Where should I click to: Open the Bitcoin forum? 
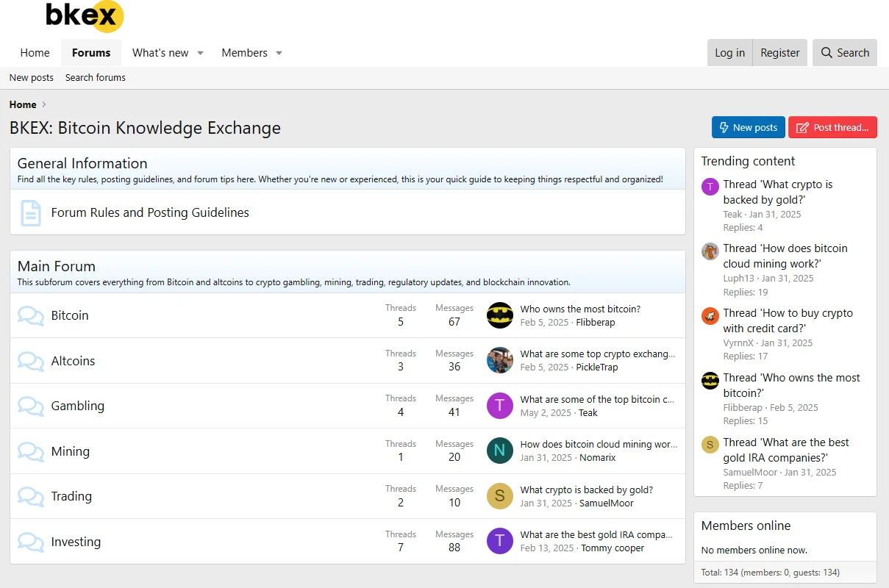pos(70,315)
